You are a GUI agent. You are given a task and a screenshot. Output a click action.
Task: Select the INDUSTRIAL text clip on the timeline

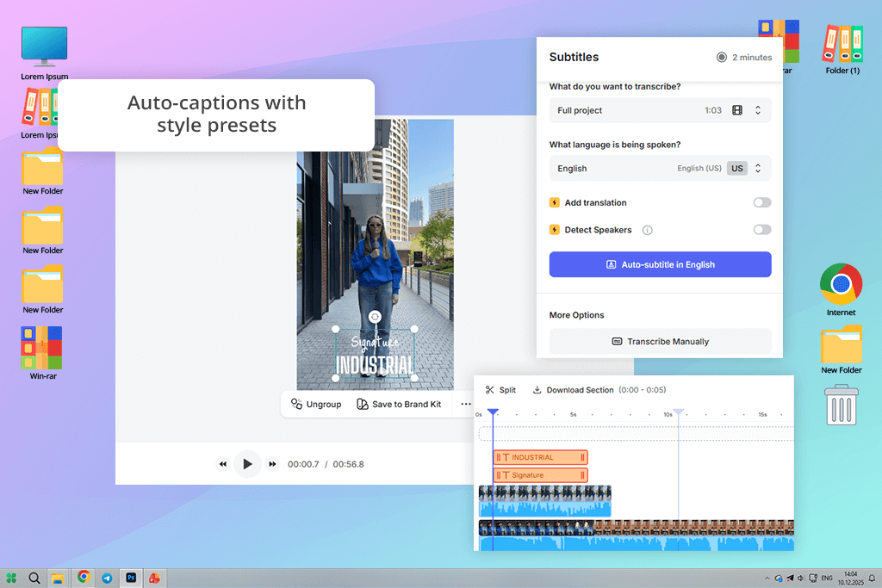coord(540,457)
